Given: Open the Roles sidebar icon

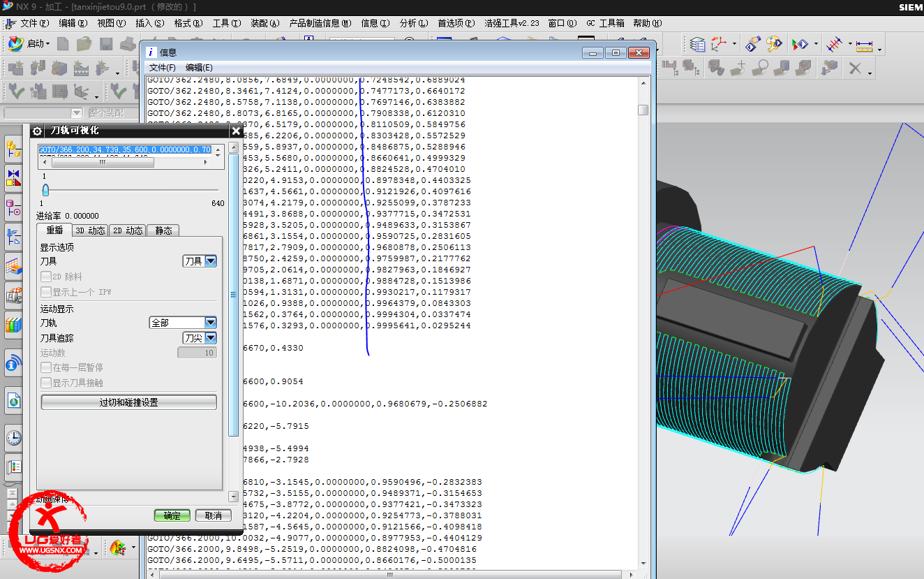Looking at the screenshot, I should (13, 467).
